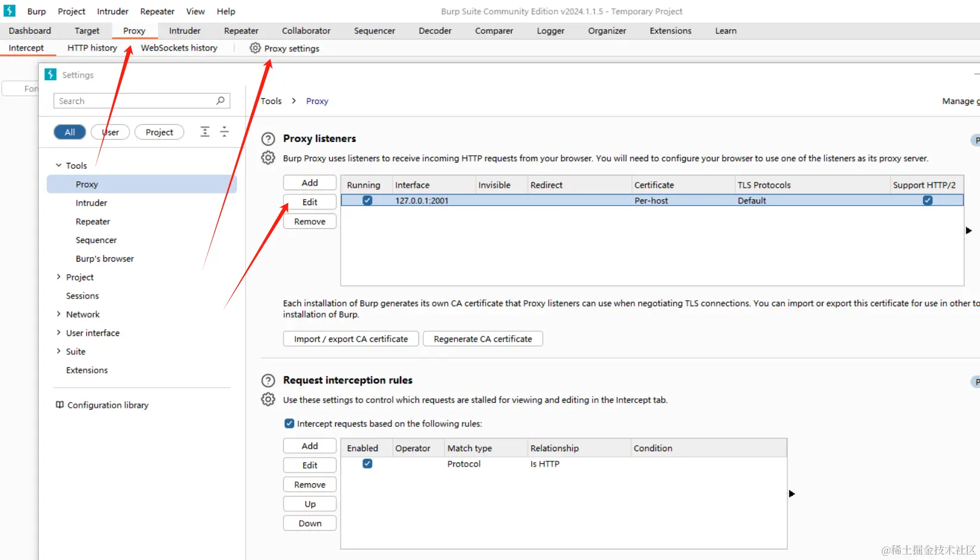Move interception rule Down

coord(310,523)
